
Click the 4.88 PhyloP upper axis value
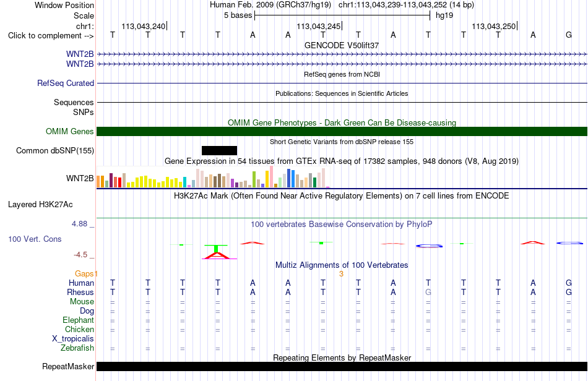(x=79, y=224)
